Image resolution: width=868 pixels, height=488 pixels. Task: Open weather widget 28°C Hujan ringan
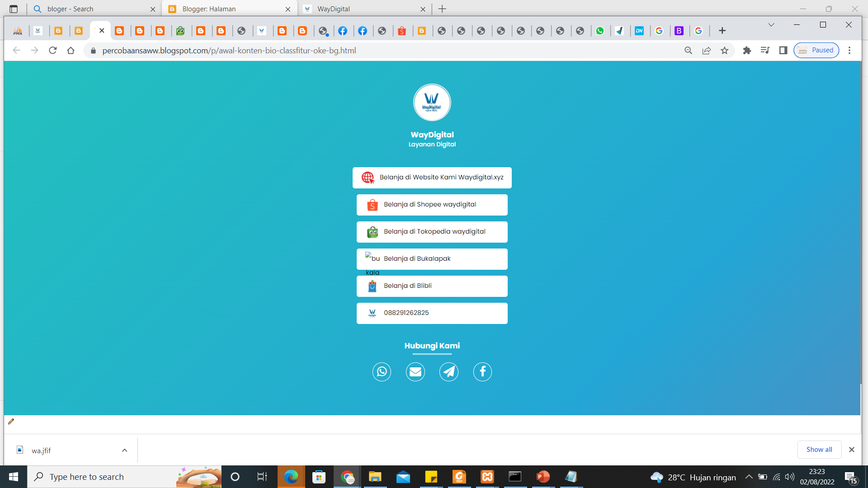click(x=693, y=477)
